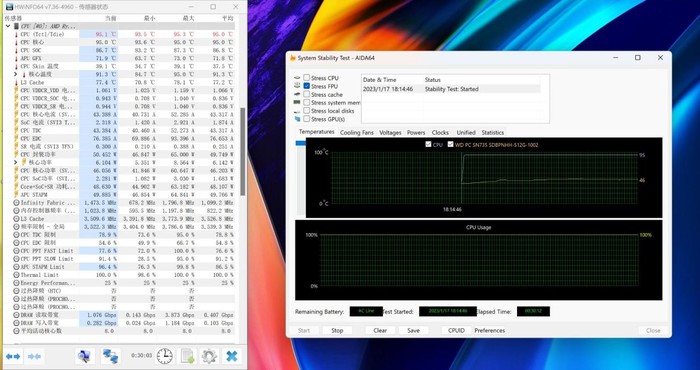This screenshot has height=370, width=700.
Task: Switch to the Statistics tab
Action: pos(492,133)
